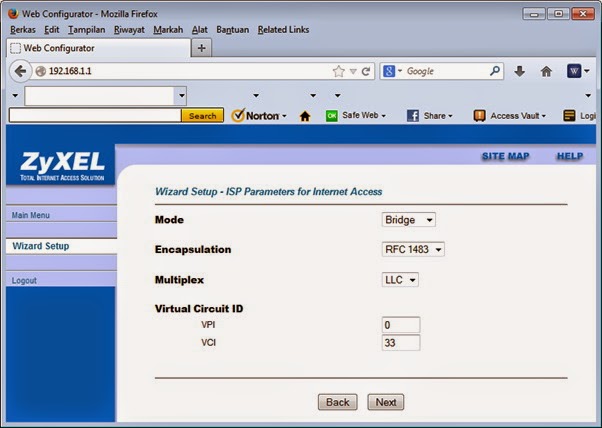The image size is (602, 428).
Task: Open the Multiplex dropdown showing LLC
Action: (400, 280)
